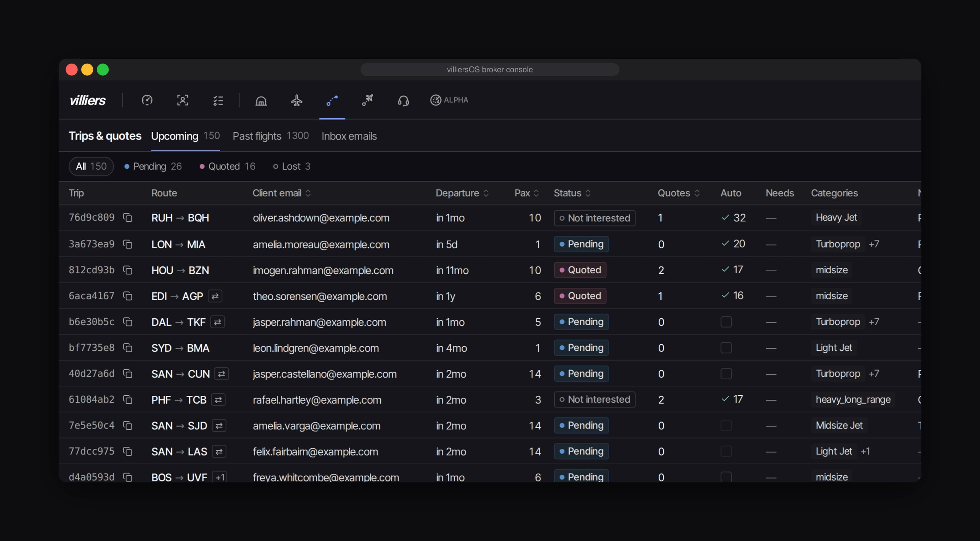Open the dashboard gauge icon
This screenshot has height=541, width=980.
(x=147, y=100)
